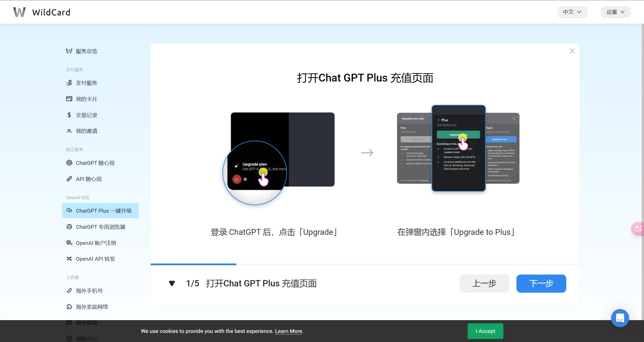Click the 支付服务 hand-coin icon
This screenshot has width=644, height=342.
coord(69,83)
